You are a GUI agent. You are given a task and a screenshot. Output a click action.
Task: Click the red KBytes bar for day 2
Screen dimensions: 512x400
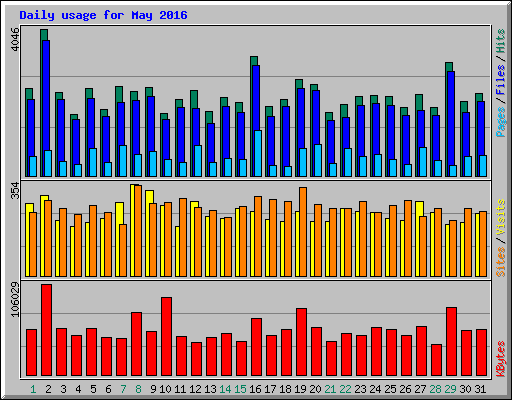click(x=46, y=330)
